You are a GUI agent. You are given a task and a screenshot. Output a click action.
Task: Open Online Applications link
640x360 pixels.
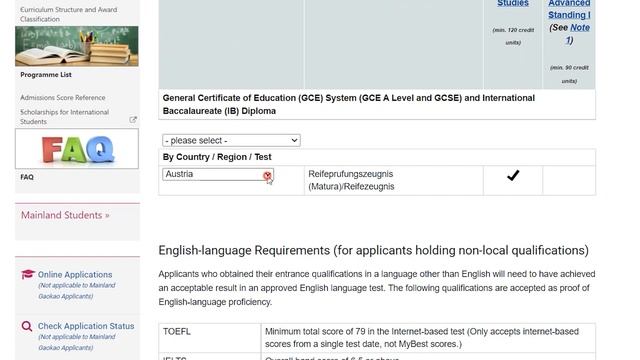(75, 275)
